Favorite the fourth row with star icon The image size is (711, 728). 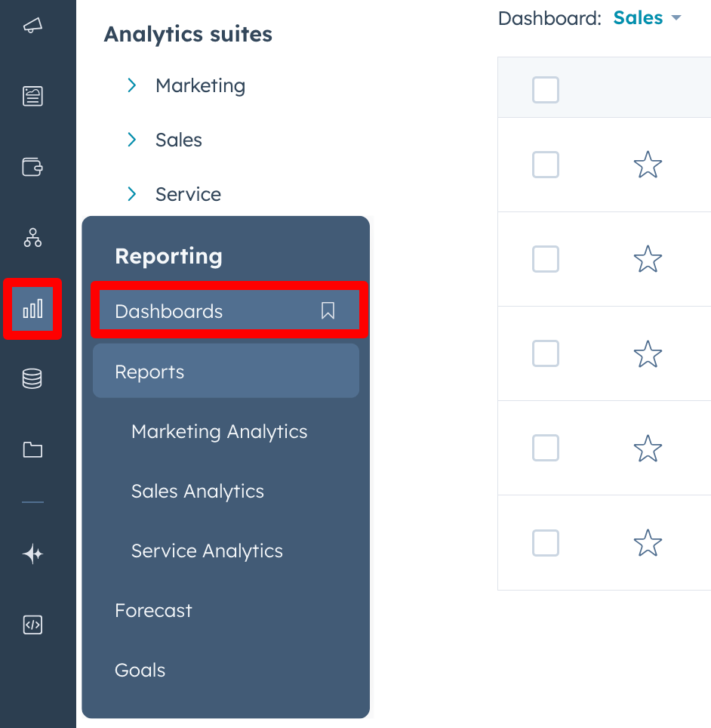648,449
